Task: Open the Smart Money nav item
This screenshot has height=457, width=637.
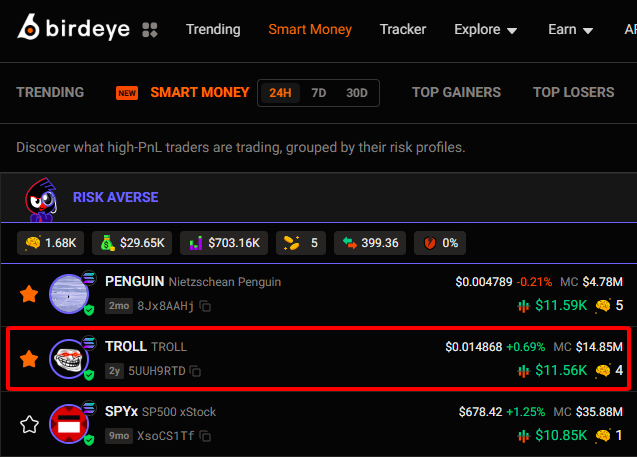Action: [310, 29]
